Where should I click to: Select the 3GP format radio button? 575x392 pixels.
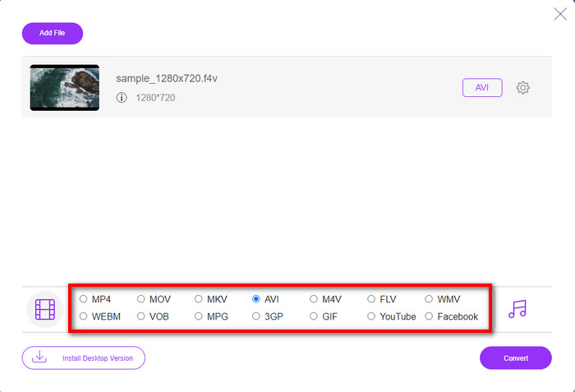[256, 316]
